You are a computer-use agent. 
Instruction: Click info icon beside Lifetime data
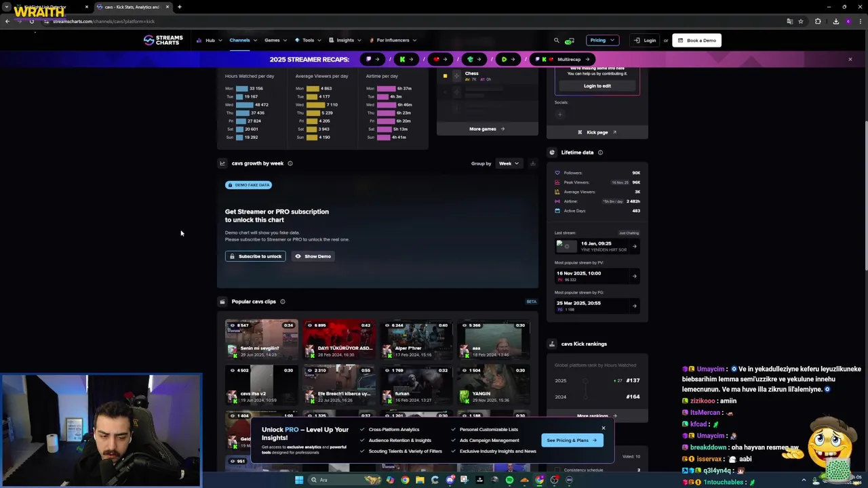click(600, 152)
